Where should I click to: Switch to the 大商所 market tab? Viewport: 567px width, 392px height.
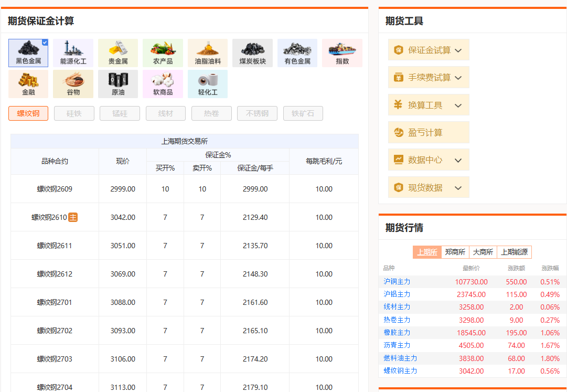[483, 252]
